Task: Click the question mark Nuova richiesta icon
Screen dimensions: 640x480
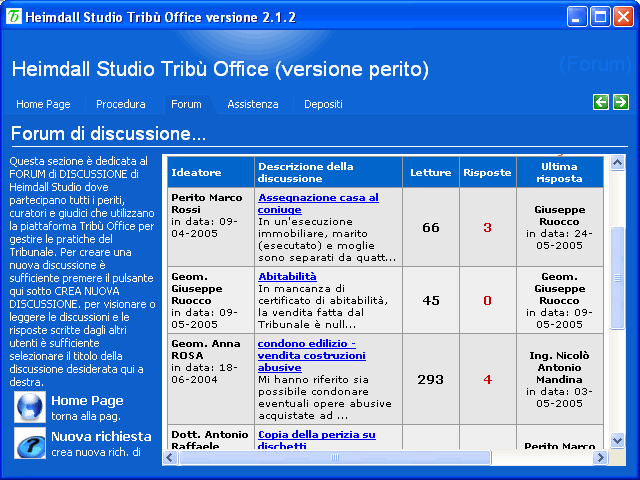Action: (x=30, y=443)
